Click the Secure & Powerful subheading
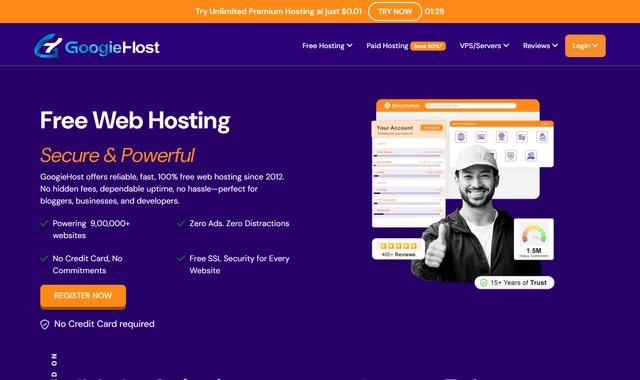 point(117,155)
